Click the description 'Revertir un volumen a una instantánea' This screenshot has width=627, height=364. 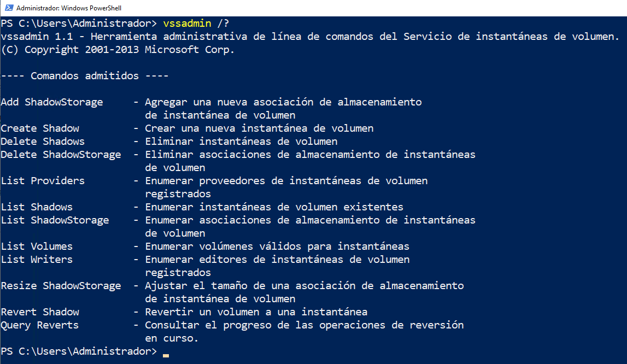256,312
